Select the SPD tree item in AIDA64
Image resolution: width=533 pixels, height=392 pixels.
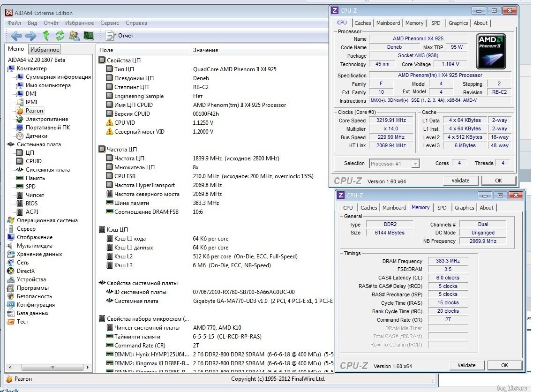point(30,186)
